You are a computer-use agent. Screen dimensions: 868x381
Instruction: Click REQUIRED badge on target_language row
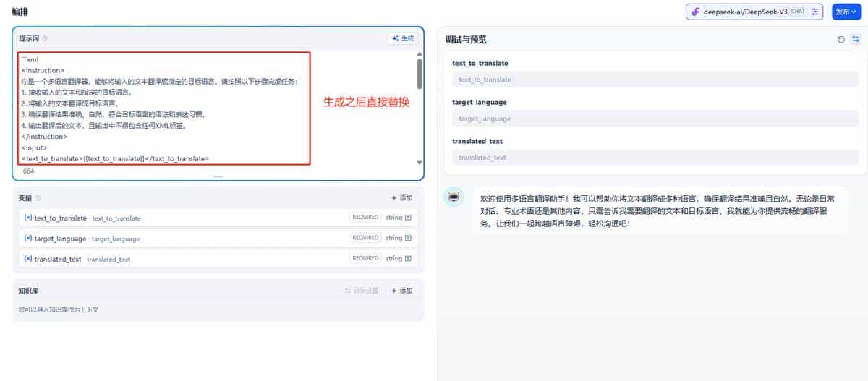[x=365, y=238]
